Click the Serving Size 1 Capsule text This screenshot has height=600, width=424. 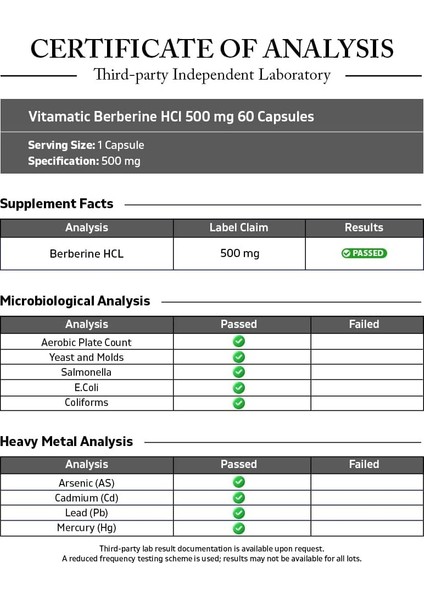click(x=86, y=145)
